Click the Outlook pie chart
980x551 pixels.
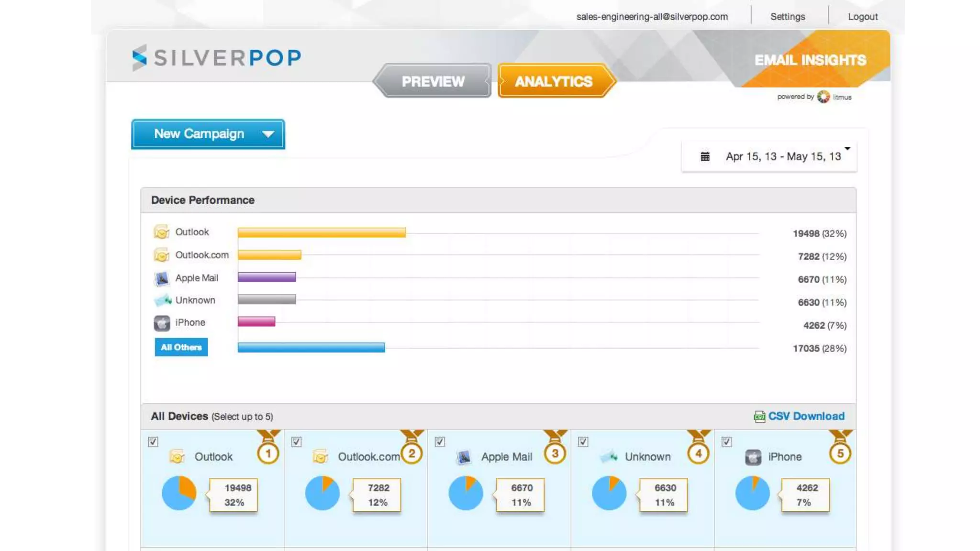pyautogui.click(x=179, y=493)
